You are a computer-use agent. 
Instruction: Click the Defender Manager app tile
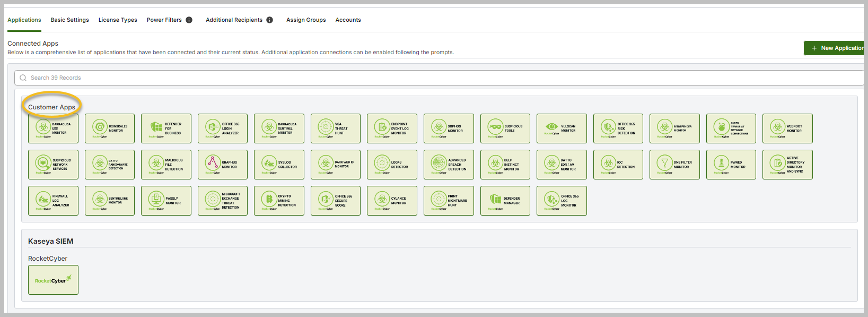(505, 201)
